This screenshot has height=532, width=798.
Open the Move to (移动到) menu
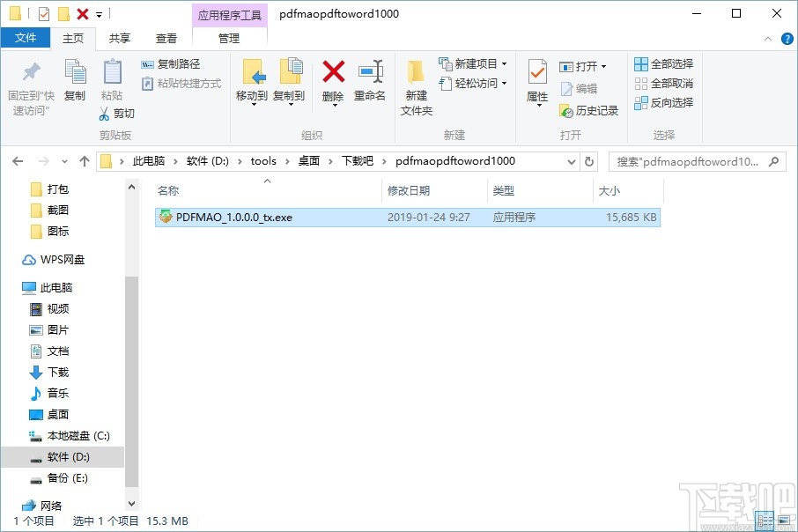click(252, 81)
